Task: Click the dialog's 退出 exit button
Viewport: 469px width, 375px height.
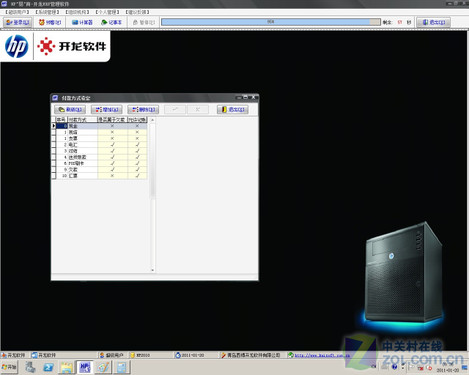Action: [x=233, y=109]
